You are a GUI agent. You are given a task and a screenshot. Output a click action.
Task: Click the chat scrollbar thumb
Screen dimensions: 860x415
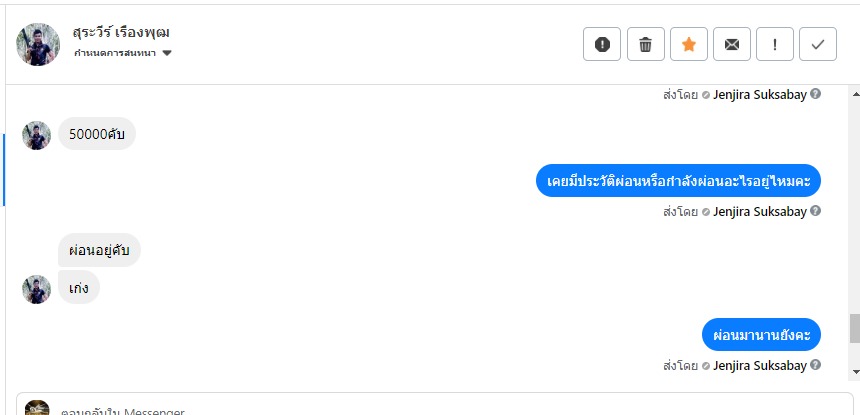[x=854, y=328]
